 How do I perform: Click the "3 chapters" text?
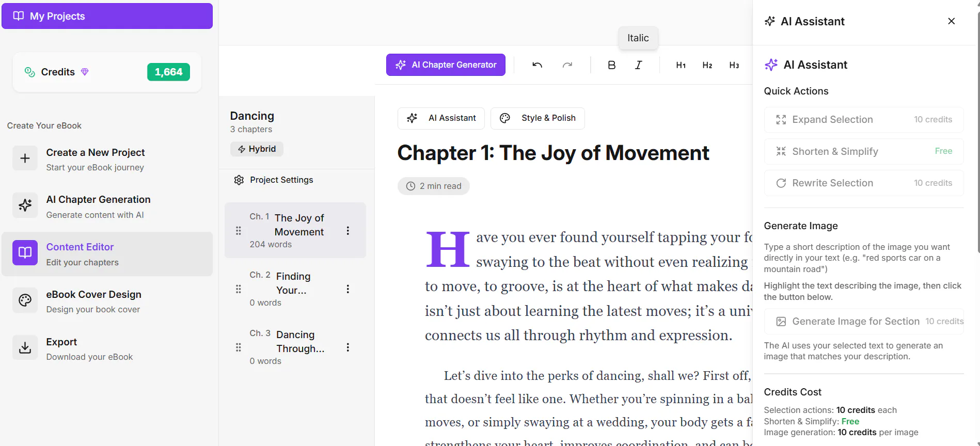click(251, 129)
